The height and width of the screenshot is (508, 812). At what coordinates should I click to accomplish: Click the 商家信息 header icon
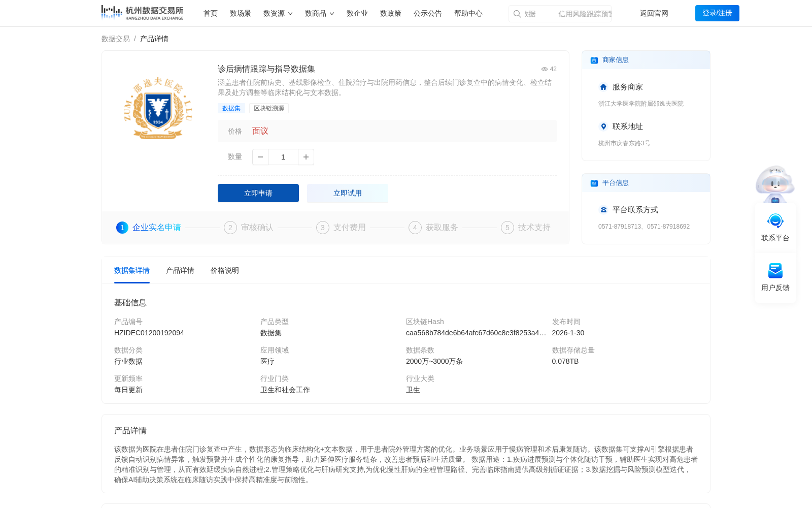594,60
